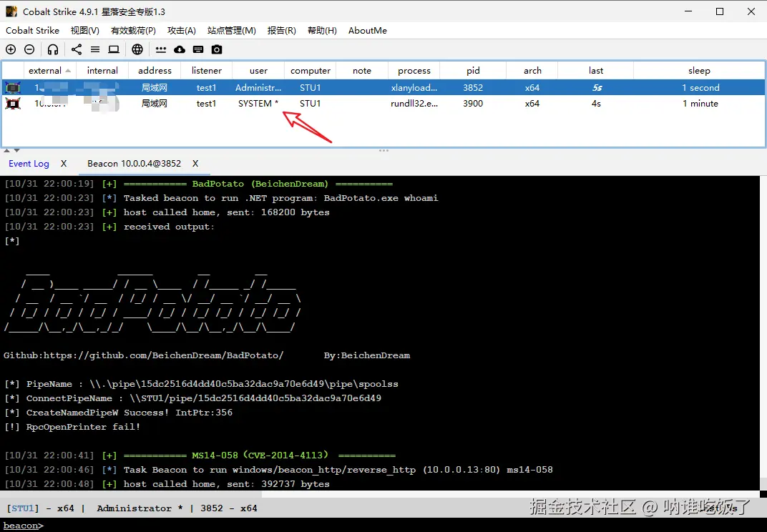Sort by the arch column header
Viewport: 767px width, 532px height.
click(532, 70)
